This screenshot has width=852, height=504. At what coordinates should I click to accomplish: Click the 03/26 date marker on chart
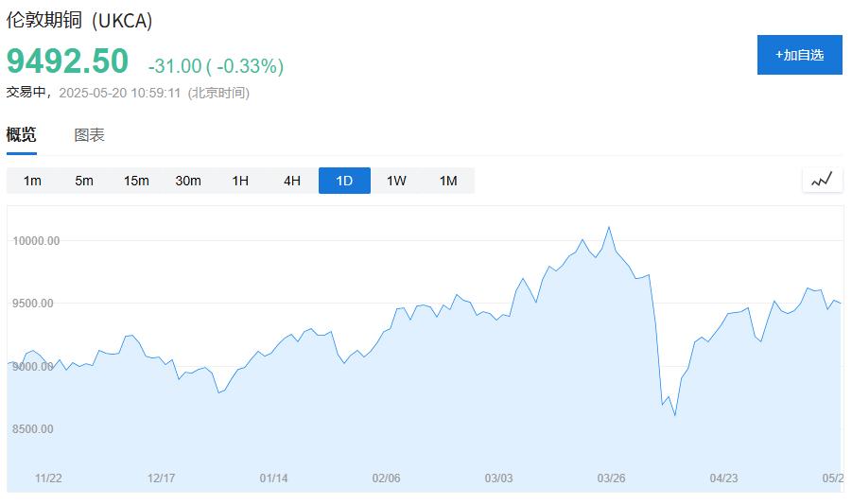(612, 478)
